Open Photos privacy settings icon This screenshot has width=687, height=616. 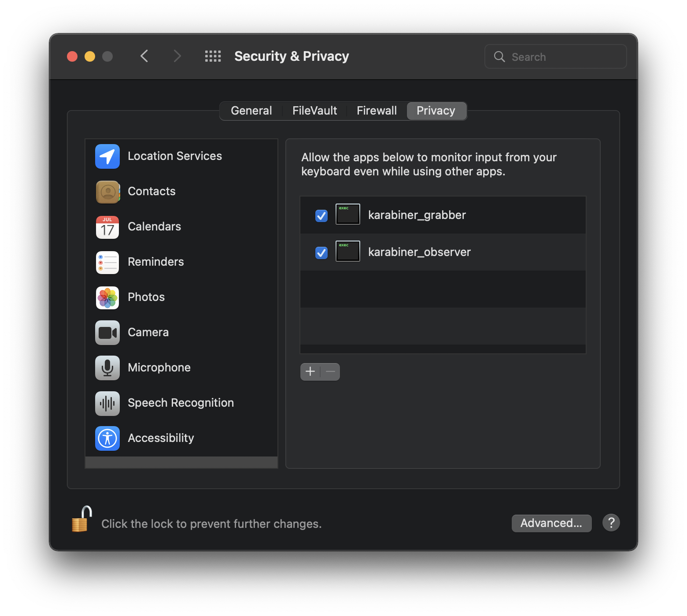click(107, 297)
